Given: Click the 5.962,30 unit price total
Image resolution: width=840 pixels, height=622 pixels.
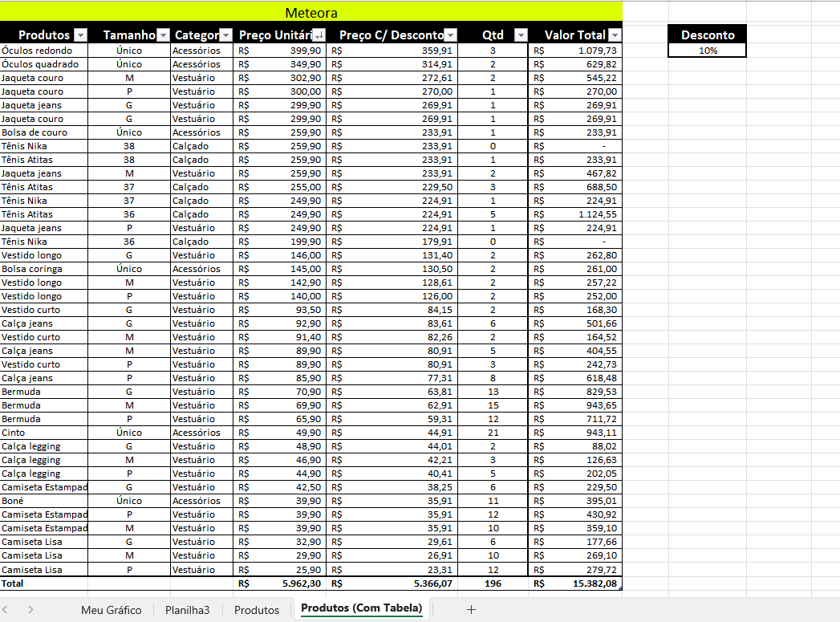Looking at the screenshot, I should [x=280, y=583].
